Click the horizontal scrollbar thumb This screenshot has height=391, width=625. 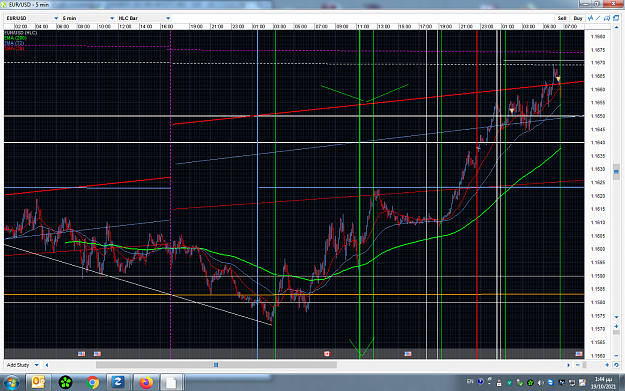(216, 365)
